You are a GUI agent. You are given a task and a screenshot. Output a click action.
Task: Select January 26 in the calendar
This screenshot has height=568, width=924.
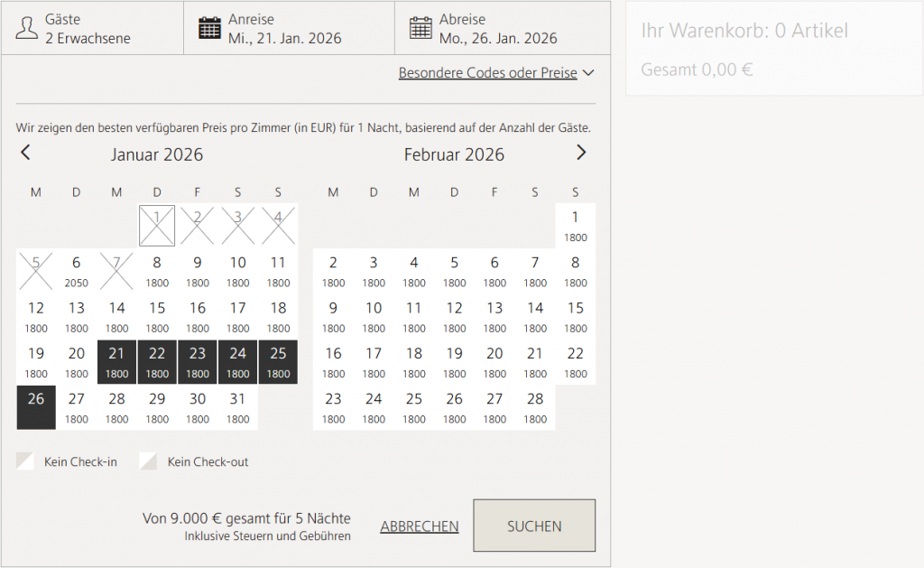pos(36,407)
